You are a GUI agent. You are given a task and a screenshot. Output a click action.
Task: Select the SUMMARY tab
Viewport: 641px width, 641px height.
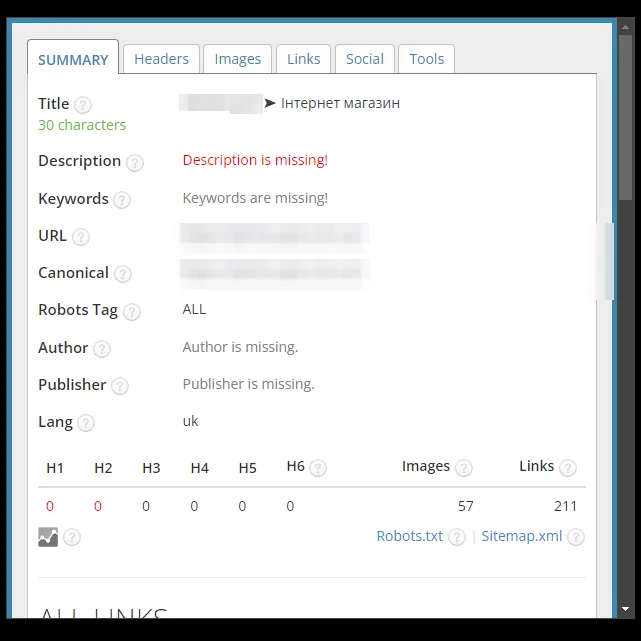click(73, 58)
